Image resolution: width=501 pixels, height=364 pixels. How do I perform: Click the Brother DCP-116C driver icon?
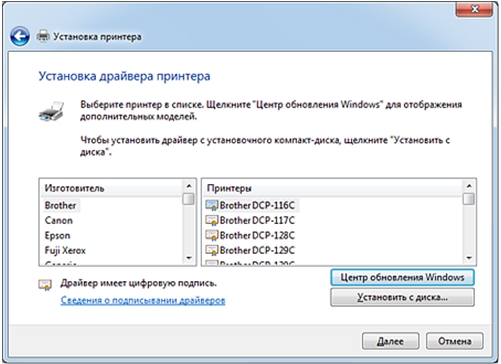click(212, 205)
